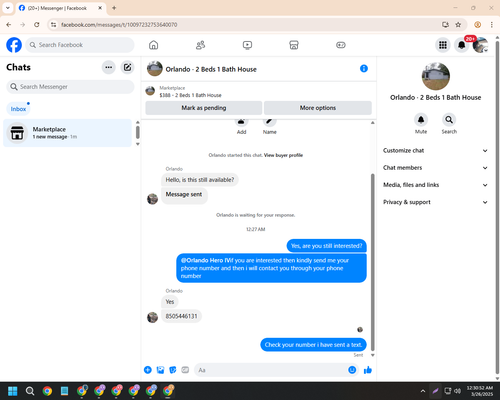500x400 pixels.
Task: Open the Gaming controller icon
Action: point(341,45)
